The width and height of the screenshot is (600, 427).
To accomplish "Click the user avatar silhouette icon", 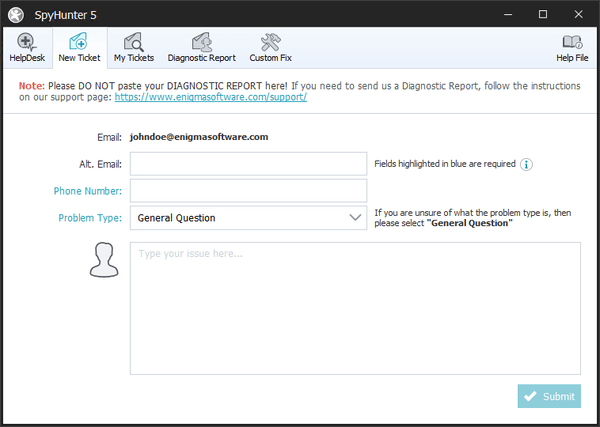I will 103,261.
